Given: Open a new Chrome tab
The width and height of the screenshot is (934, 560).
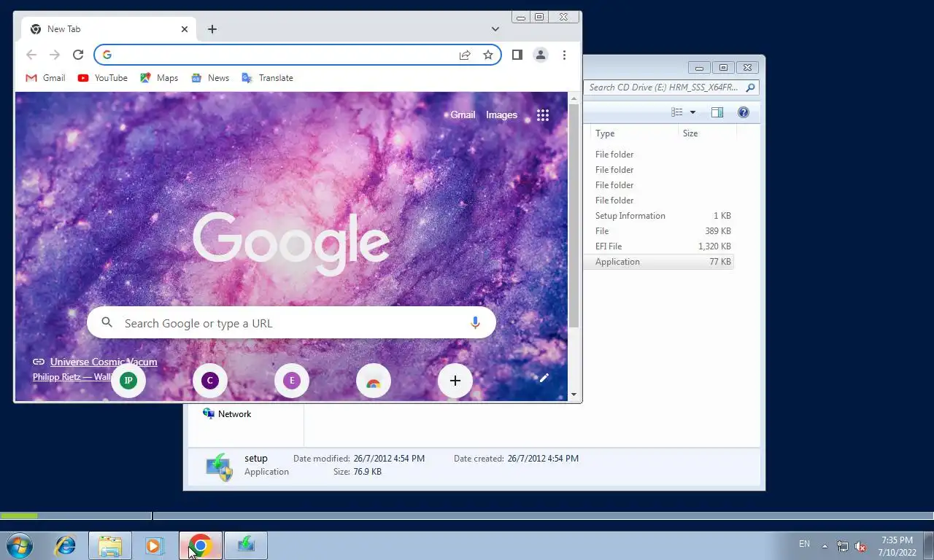Looking at the screenshot, I should tap(212, 29).
